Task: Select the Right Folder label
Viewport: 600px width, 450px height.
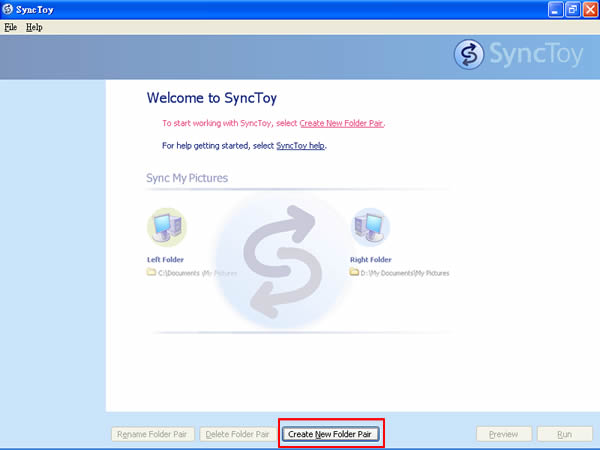Action: (x=371, y=259)
